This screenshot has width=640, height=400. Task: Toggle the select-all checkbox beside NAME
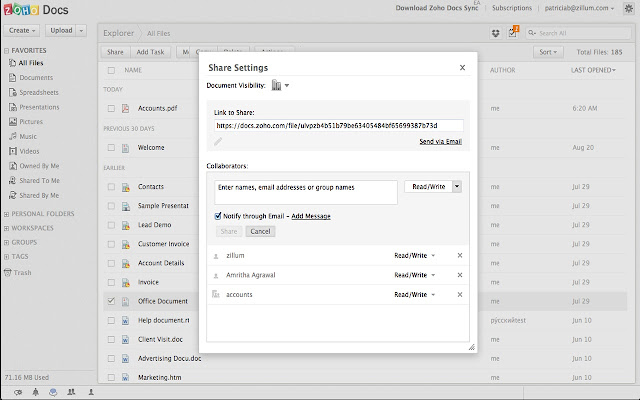[x=111, y=70]
